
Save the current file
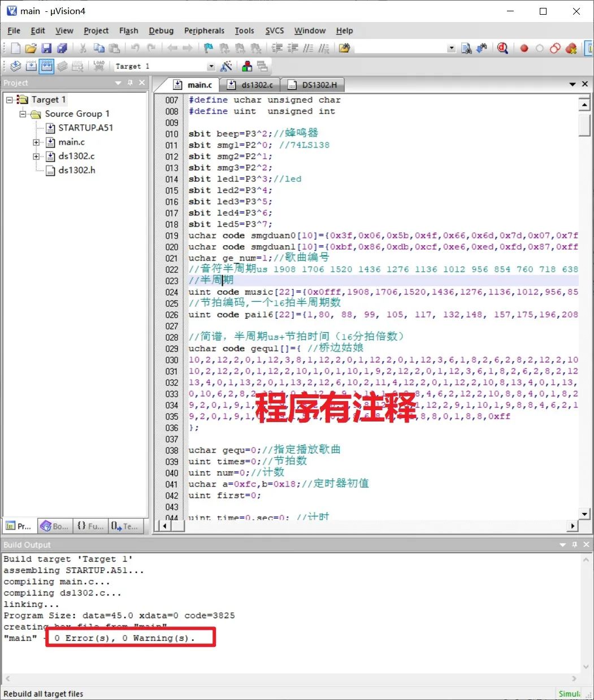point(47,49)
